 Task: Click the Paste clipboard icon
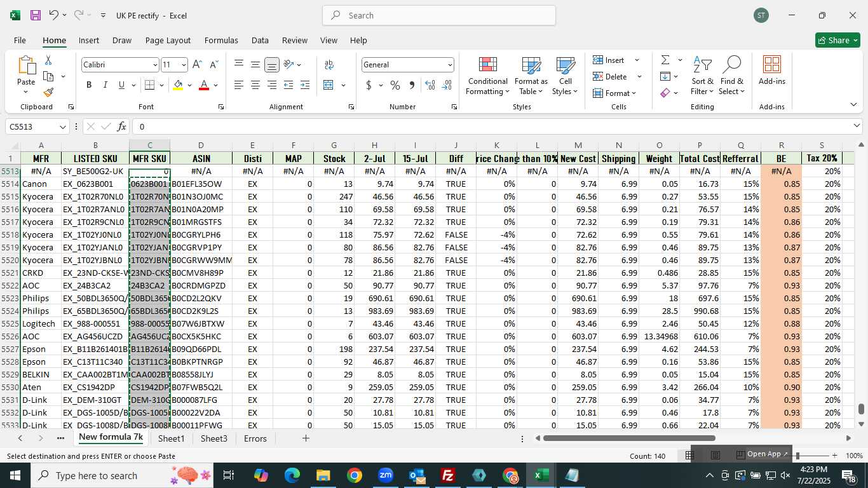point(26,65)
